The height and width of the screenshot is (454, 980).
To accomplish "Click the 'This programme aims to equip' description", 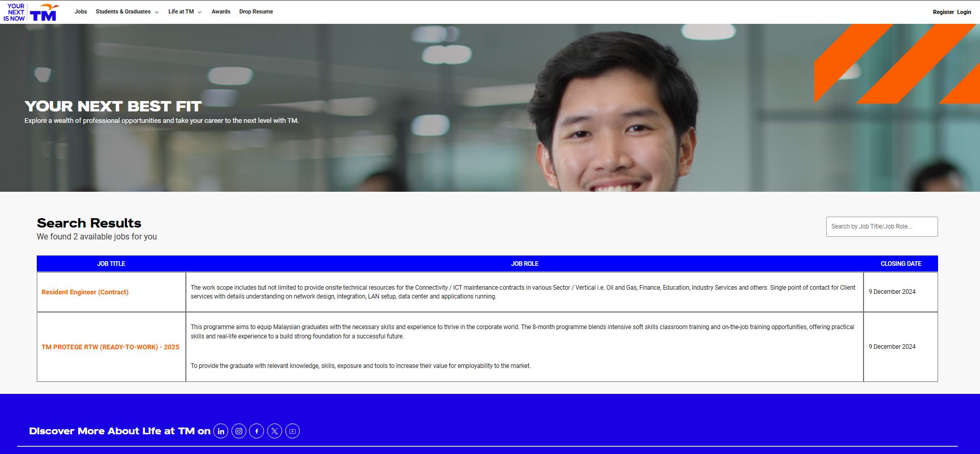I will point(522,332).
